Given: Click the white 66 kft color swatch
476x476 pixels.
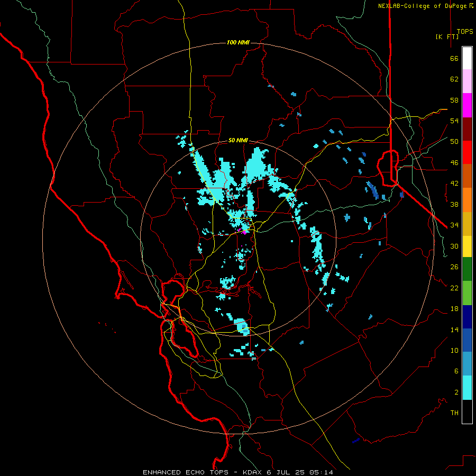Looking at the screenshot, I should (467, 58).
